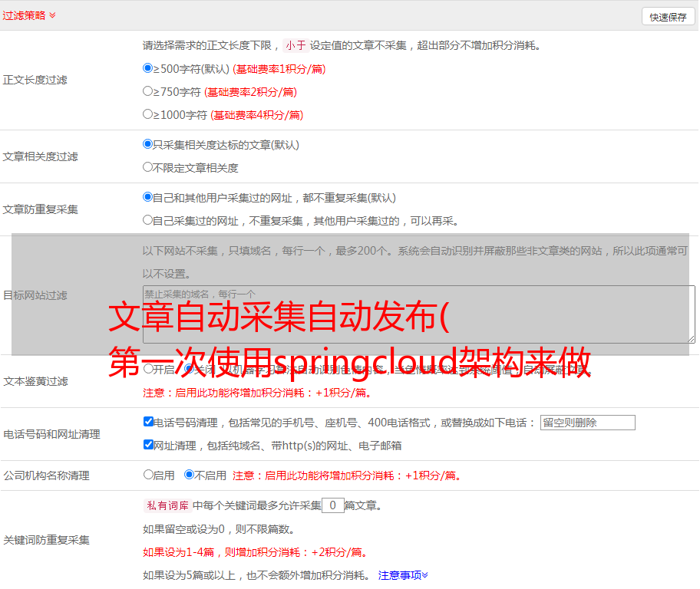Click the (基础费率4积分/篇) red note
The height and width of the screenshot is (589, 700).
[x=256, y=115]
